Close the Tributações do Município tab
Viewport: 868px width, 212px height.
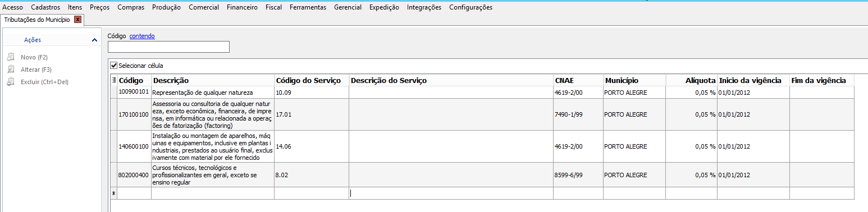pyautogui.click(x=78, y=20)
